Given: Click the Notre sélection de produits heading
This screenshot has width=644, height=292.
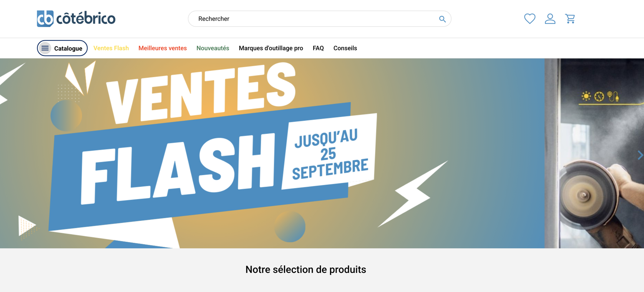Looking at the screenshot, I should tap(306, 270).
